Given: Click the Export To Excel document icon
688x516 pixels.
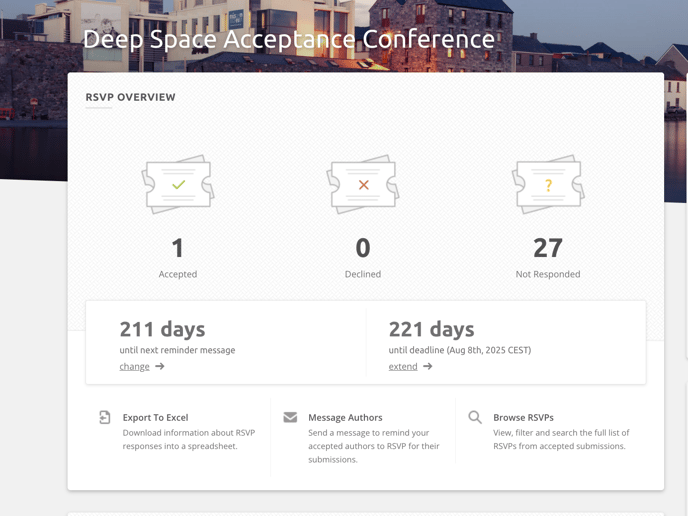Looking at the screenshot, I should click(x=104, y=417).
